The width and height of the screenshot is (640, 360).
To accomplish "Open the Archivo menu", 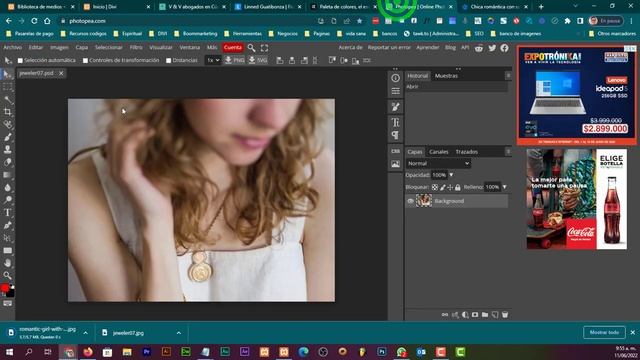I will (x=13, y=48).
